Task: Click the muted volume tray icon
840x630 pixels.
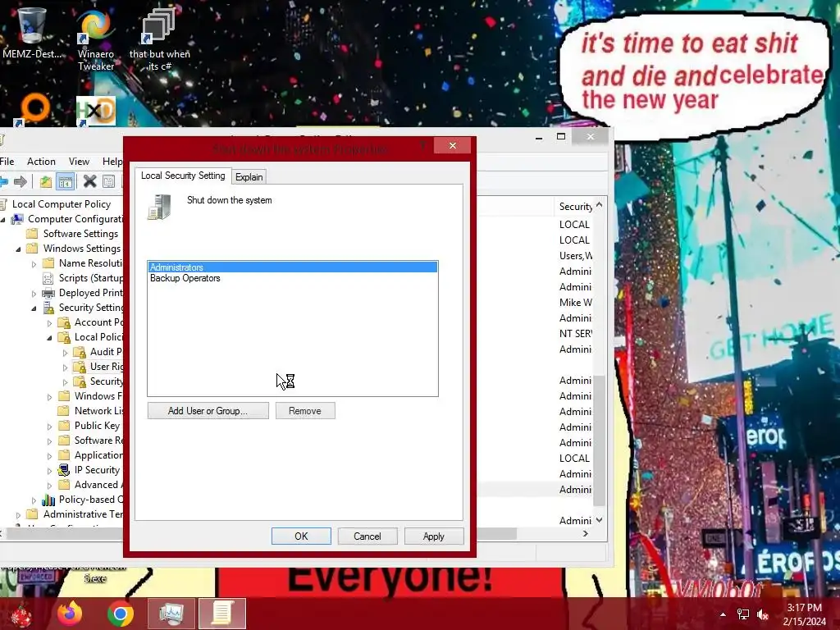Action: click(x=762, y=614)
